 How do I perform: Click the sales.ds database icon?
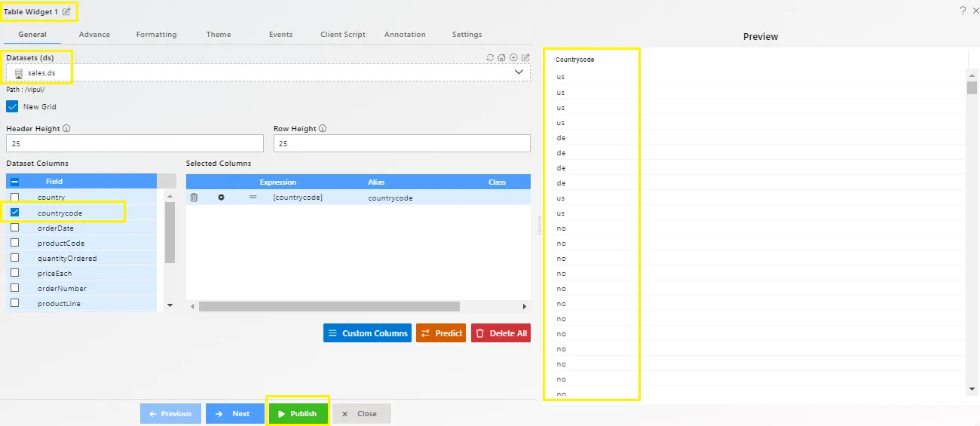tap(19, 73)
